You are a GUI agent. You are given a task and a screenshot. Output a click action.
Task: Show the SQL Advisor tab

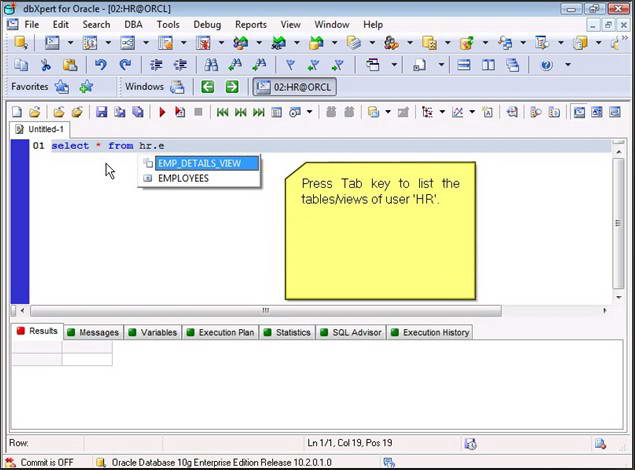click(351, 332)
